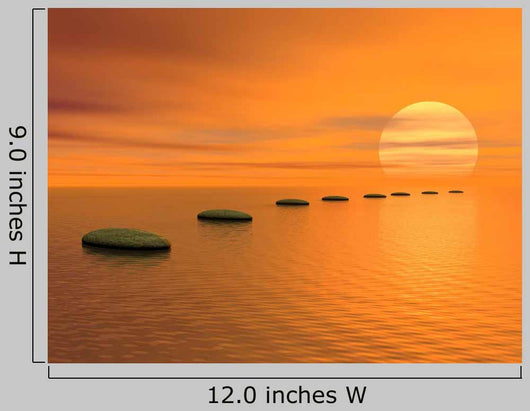Select the largest stepping stone in foreground
The width and height of the screenshot is (530, 411).
(x=126, y=239)
